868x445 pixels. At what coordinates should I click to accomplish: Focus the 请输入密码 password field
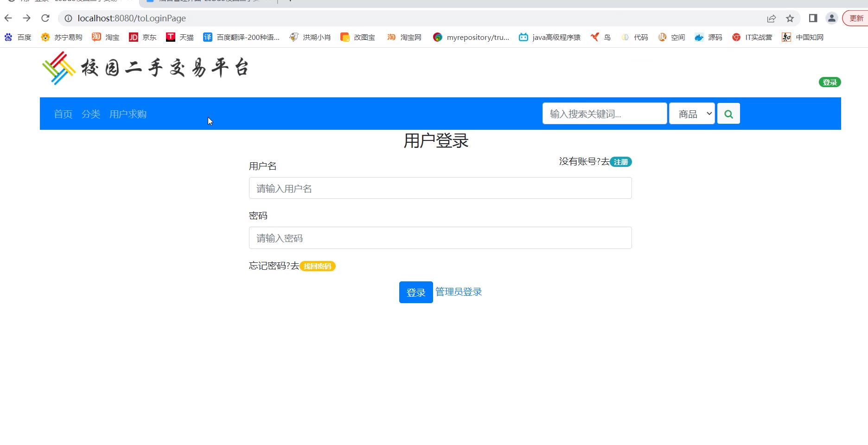coord(440,238)
